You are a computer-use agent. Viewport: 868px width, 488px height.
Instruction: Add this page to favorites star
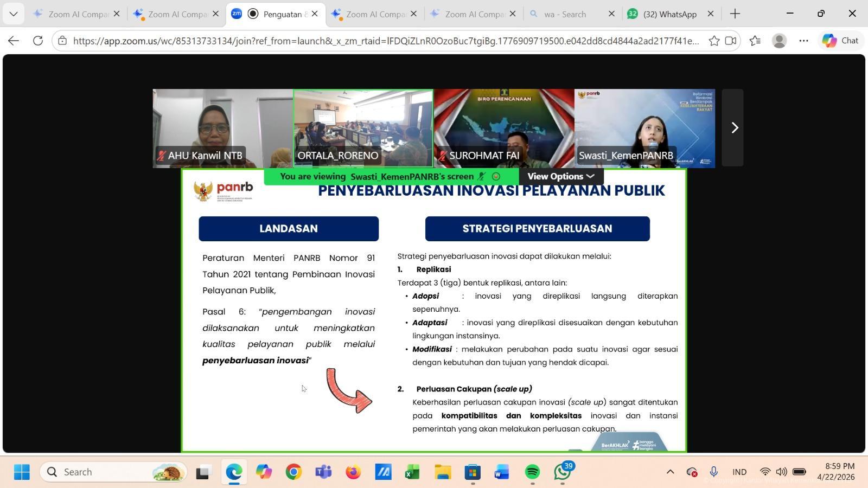pyautogui.click(x=714, y=41)
